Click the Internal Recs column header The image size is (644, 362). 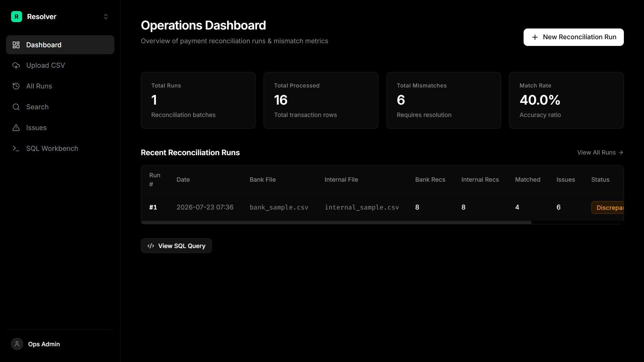tap(480, 180)
